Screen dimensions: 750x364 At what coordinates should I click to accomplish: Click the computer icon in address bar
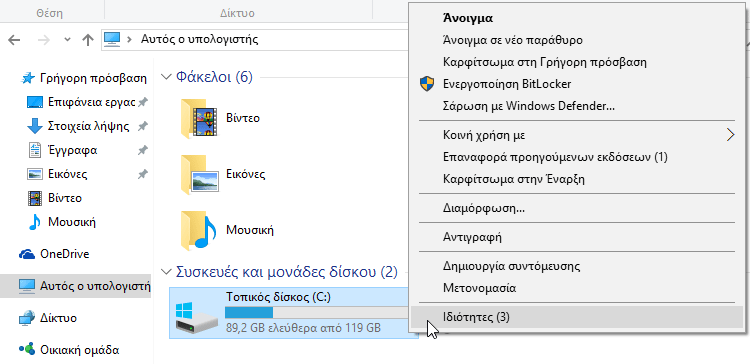point(112,39)
